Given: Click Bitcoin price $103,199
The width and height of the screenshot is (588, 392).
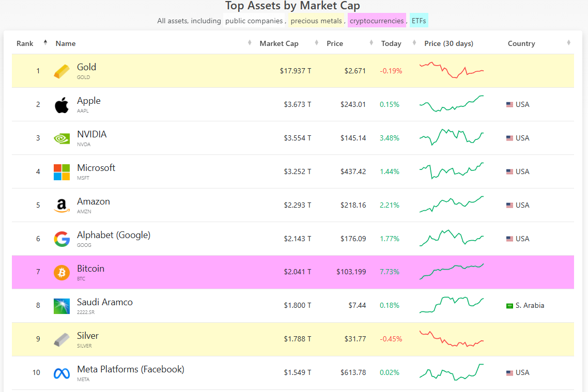Looking at the screenshot, I should 351,272.
